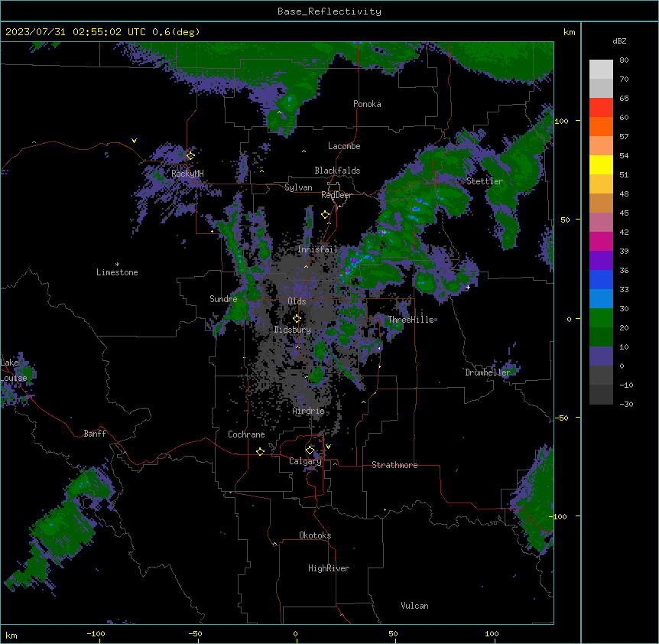
Task: Click the Stettler label
Action: coord(485,181)
